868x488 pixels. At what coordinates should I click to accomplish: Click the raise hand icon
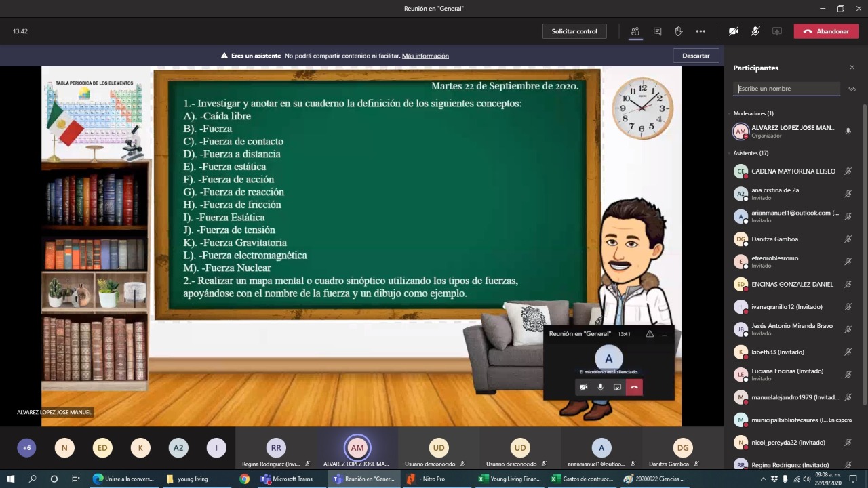click(x=679, y=31)
